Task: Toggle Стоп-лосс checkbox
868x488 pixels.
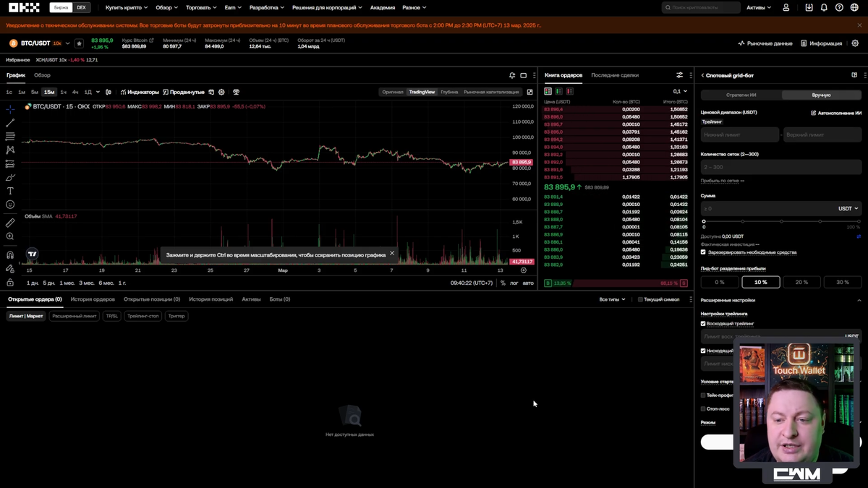Action: tap(703, 409)
